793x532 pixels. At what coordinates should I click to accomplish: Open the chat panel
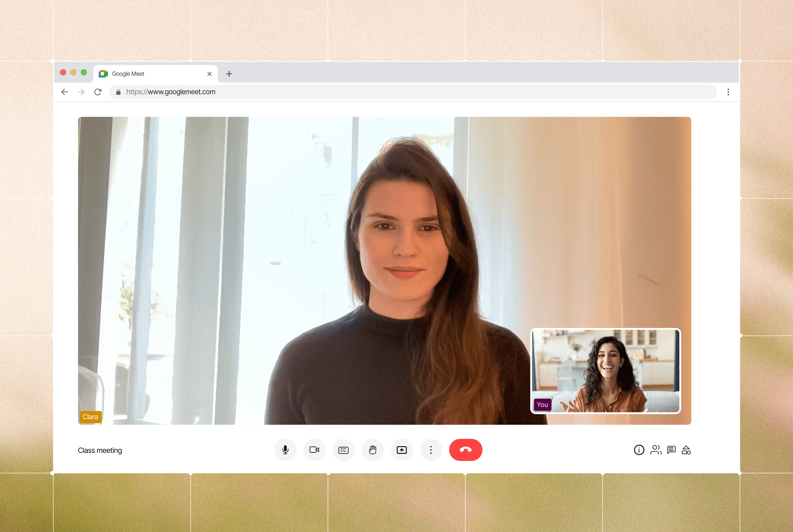(x=671, y=450)
